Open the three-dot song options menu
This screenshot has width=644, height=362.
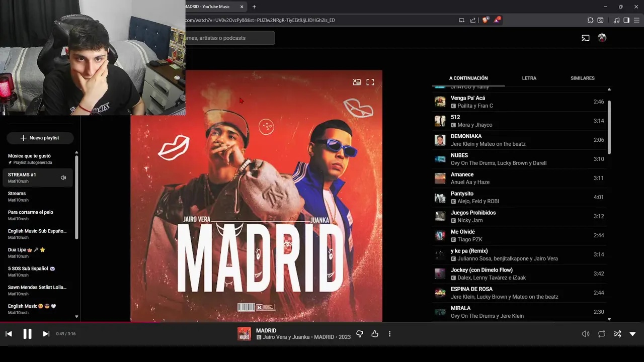(389, 334)
